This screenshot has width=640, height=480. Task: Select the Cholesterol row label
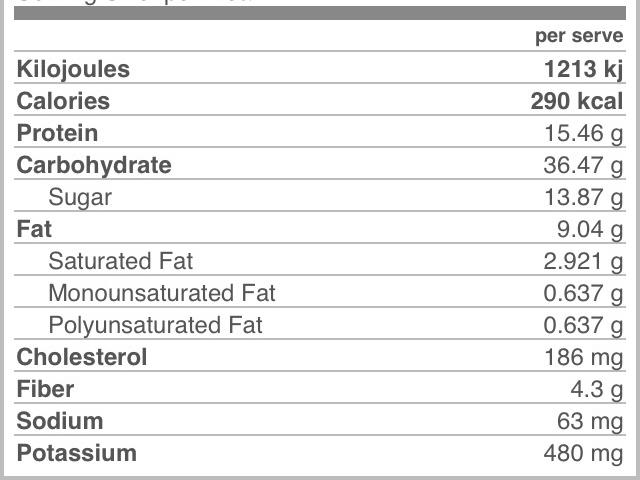click(82, 357)
